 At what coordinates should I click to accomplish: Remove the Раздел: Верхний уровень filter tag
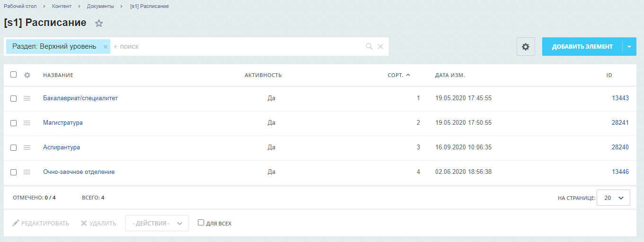tap(106, 47)
